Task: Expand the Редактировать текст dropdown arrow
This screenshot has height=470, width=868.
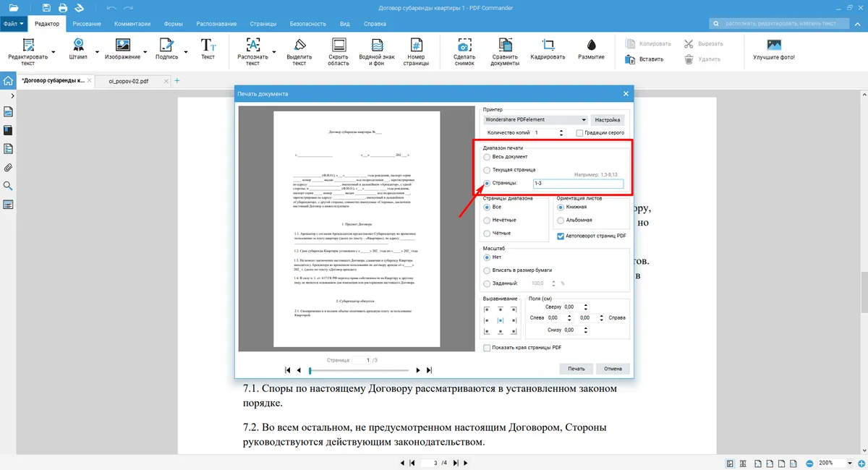Action: click(x=54, y=52)
